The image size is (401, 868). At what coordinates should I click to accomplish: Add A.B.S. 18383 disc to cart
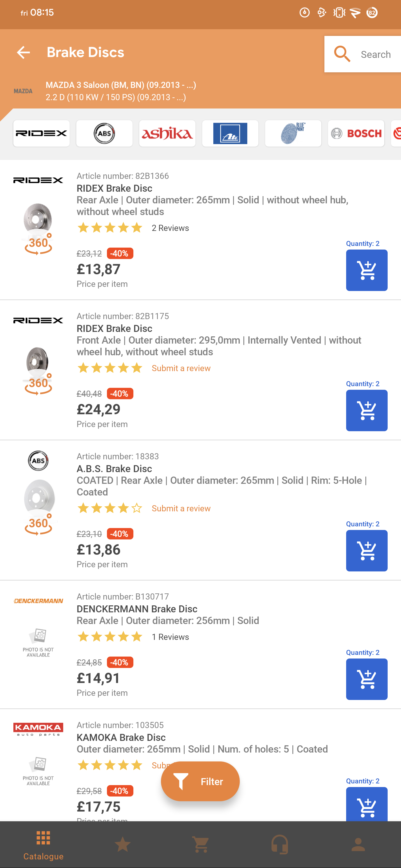coord(366,551)
